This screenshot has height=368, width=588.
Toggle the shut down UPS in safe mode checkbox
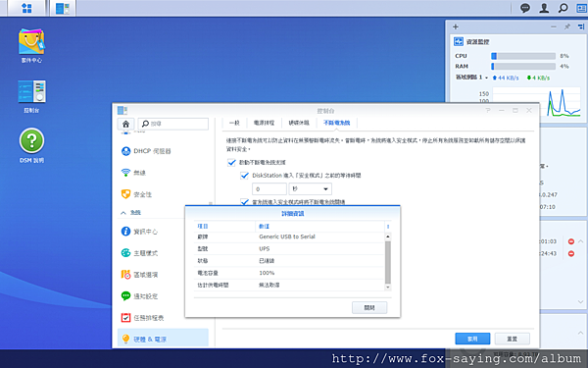tap(244, 201)
